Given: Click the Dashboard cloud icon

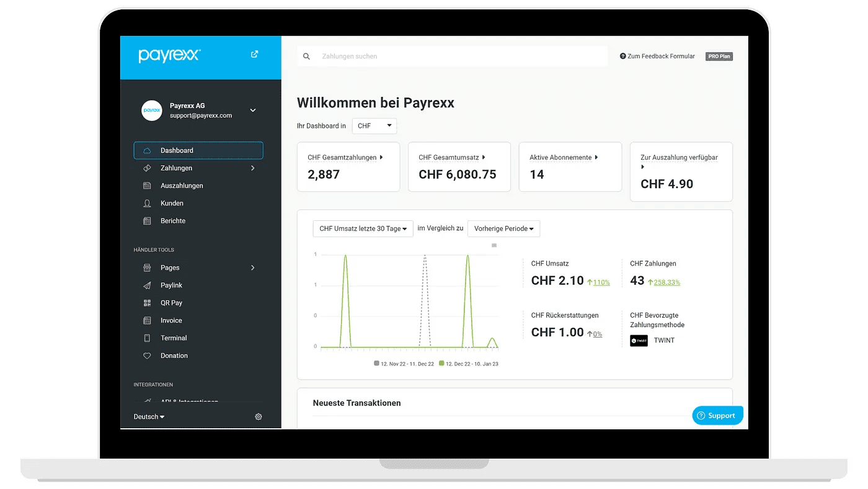Looking at the screenshot, I should (x=147, y=151).
